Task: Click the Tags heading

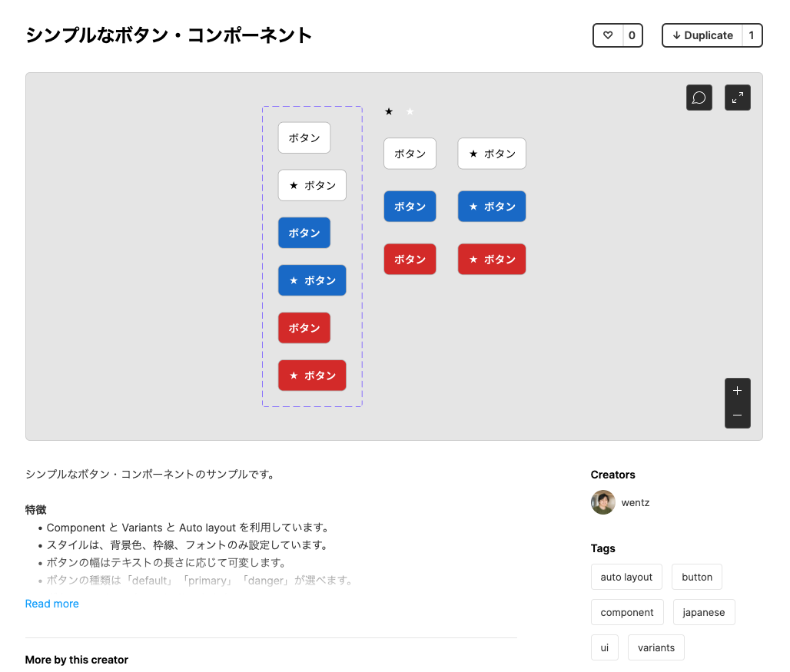Action: click(602, 548)
